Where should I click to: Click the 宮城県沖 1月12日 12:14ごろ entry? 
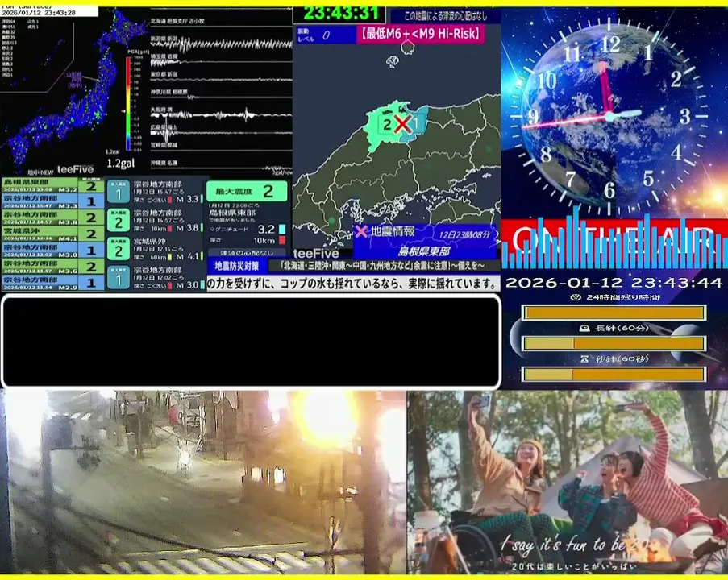pyautogui.click(x=156, y=249)
